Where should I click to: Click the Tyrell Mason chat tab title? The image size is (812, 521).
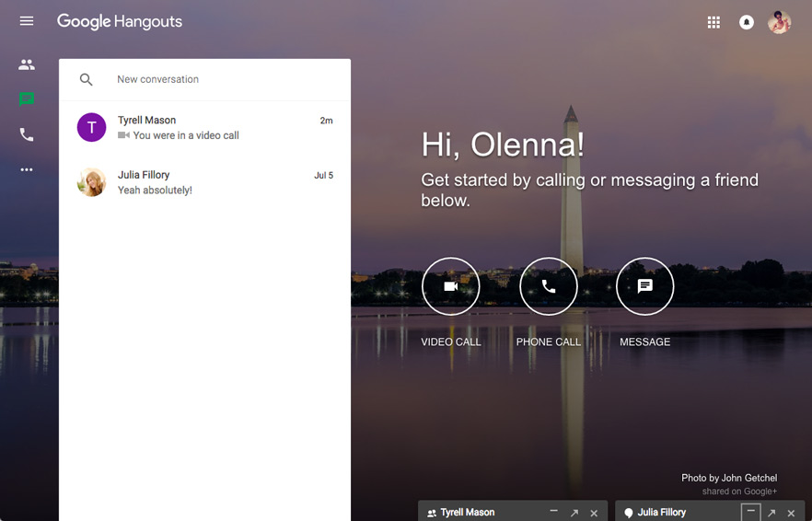[x=468, y=512]
